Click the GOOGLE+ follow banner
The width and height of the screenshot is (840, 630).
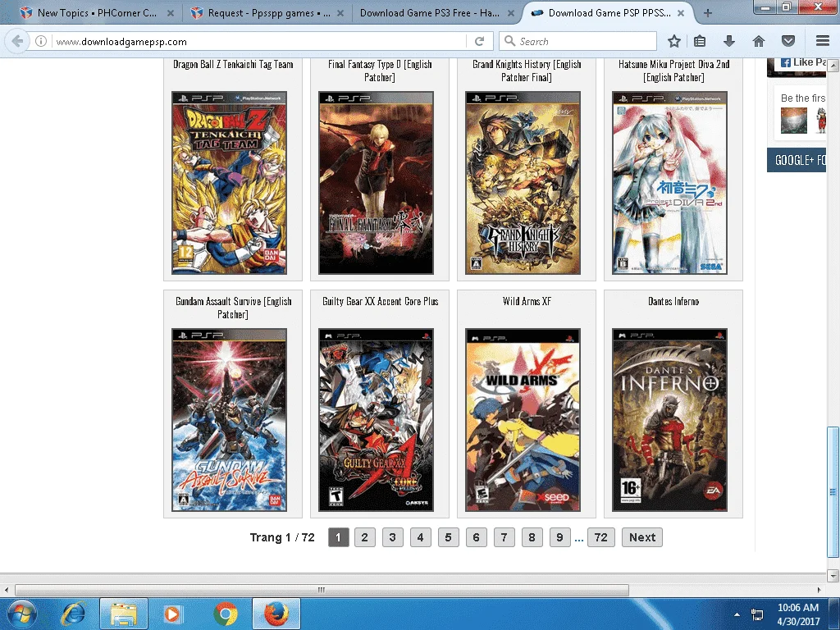(797, 160)
